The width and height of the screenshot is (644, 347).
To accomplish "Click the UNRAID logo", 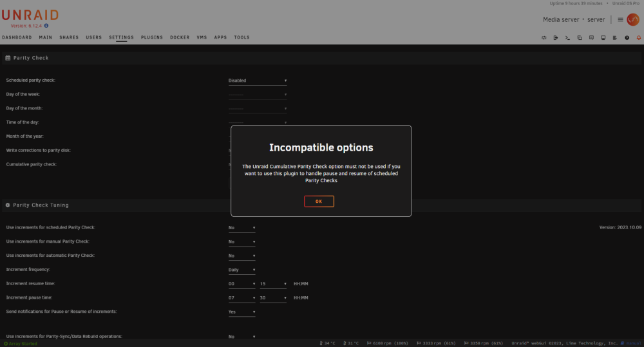I will (30, 15).
